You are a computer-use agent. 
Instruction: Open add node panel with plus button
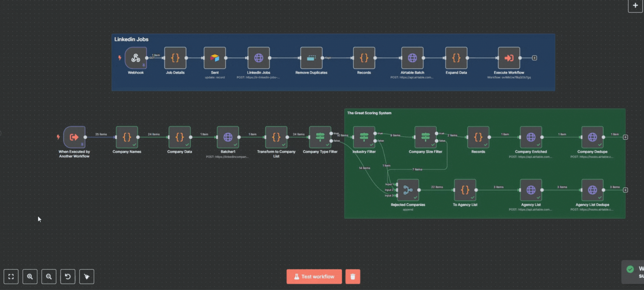(x=635, y=5)
